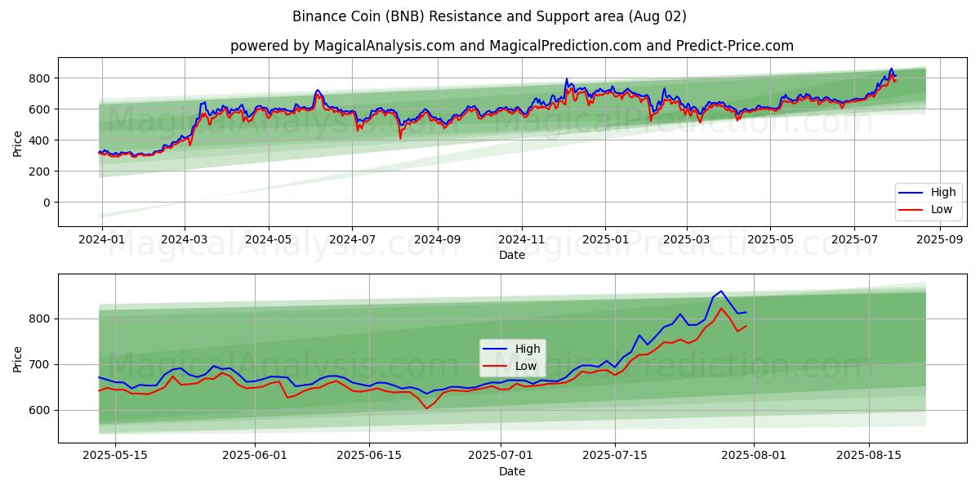The height and width of the screenshot is (490, 980).
Task: Click the '2025-05' date tick label
Action: tap(770, 241)
